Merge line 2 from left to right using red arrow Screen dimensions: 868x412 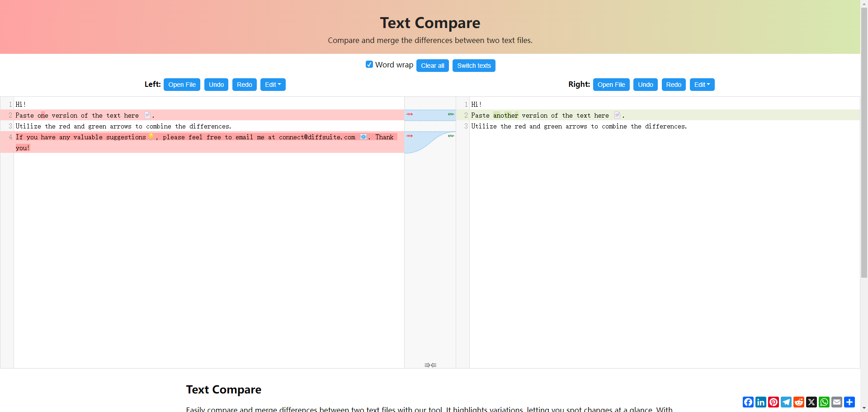409,114
